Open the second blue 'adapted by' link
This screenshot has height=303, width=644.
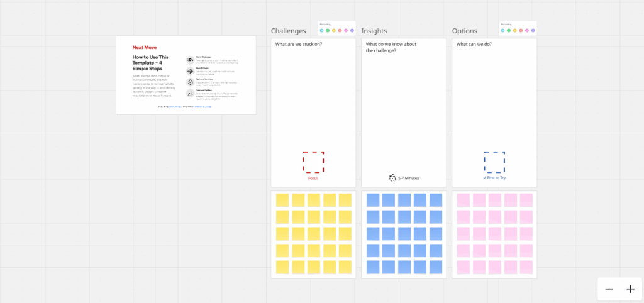(x=203, y=107)
